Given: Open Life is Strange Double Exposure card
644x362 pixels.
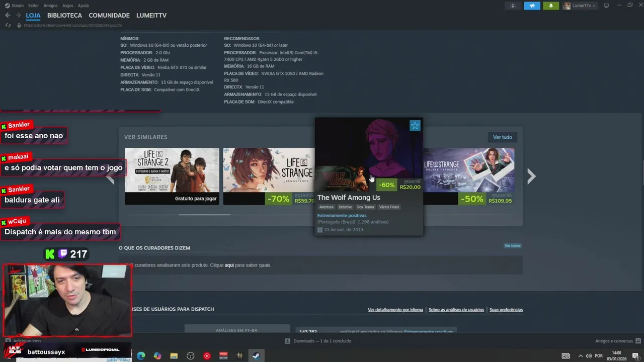Looking at the screenshot, I should 469,176.
